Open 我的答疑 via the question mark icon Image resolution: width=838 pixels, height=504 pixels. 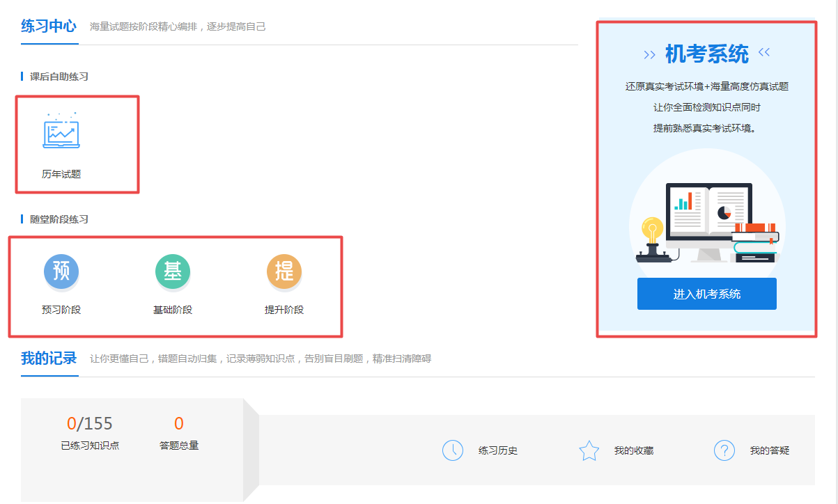724,450
